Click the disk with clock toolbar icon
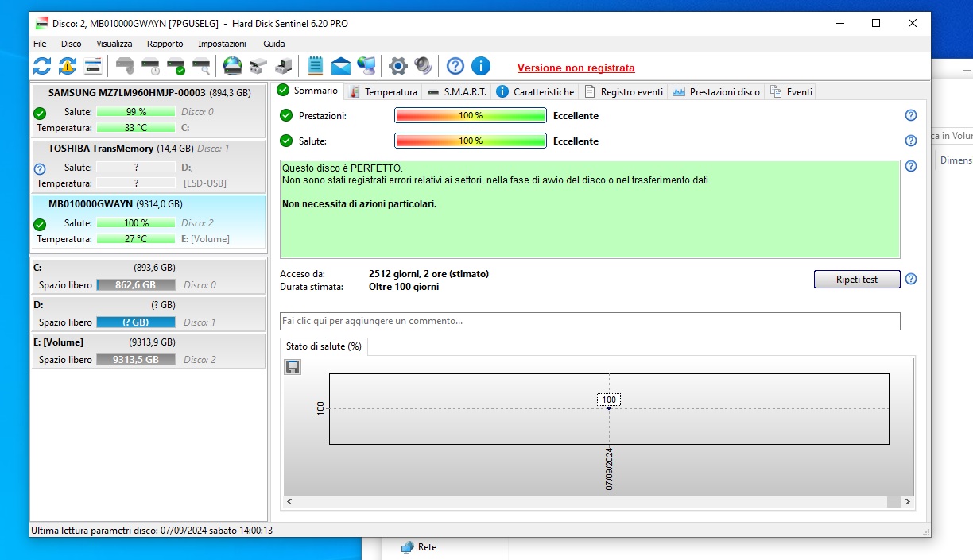The width and height of the screenshot is (973, 560). [x=150, y=66]
